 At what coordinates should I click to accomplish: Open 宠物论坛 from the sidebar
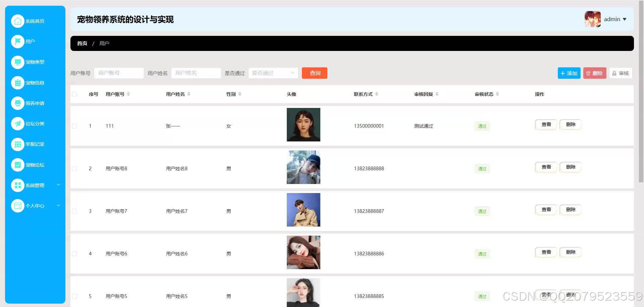coord(18,165)
